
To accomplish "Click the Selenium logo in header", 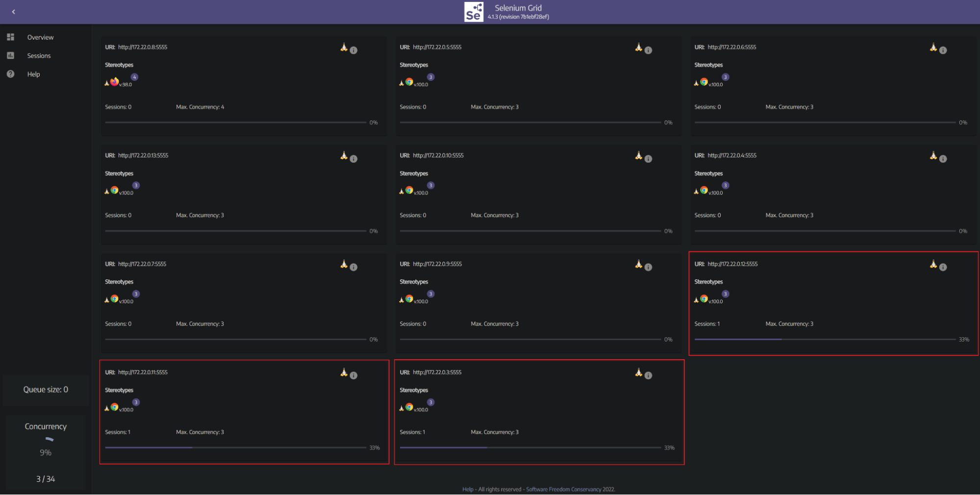I will [474, 12].
